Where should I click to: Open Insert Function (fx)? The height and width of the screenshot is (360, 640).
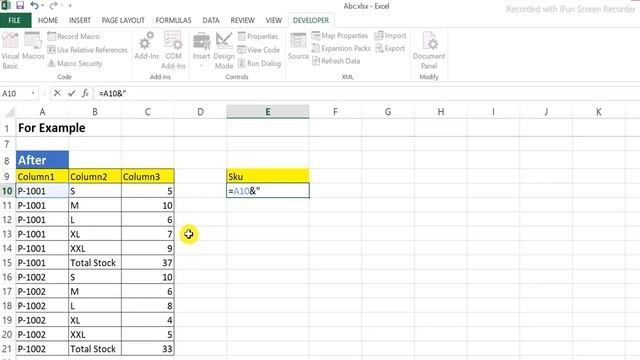pyautogui.click(x=85, y=93)
